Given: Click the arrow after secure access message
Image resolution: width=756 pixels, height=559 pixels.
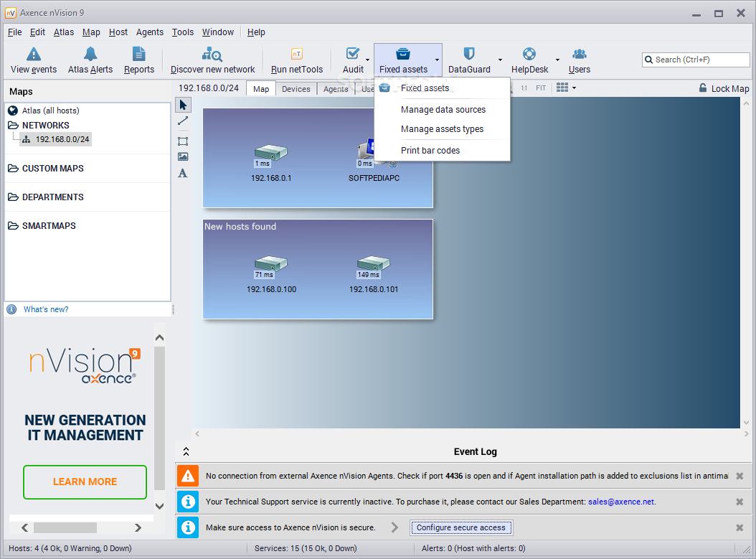Looking at the screenshot, I should pos(394,527).
